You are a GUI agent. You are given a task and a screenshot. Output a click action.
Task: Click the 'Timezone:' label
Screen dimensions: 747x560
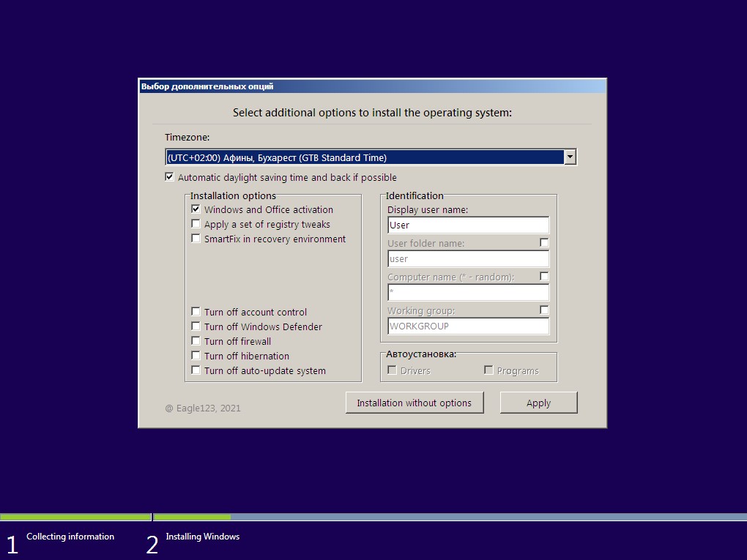click(187, 137)
